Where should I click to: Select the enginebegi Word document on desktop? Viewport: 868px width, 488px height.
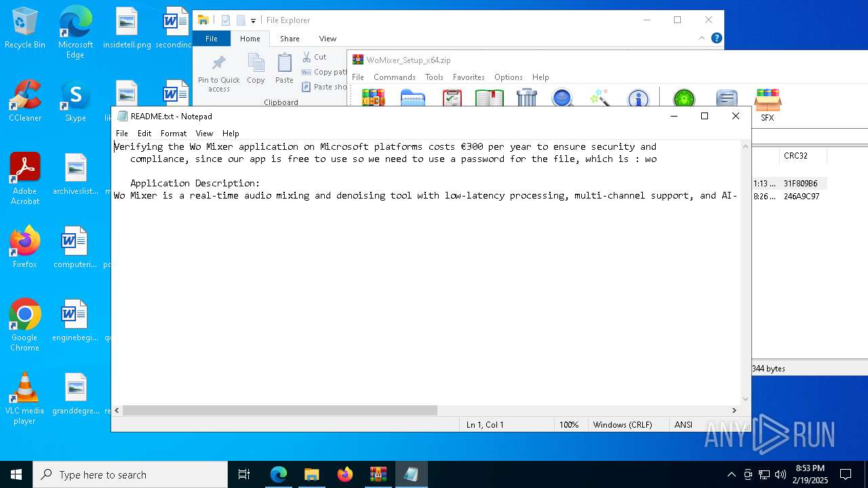point(75,321)
